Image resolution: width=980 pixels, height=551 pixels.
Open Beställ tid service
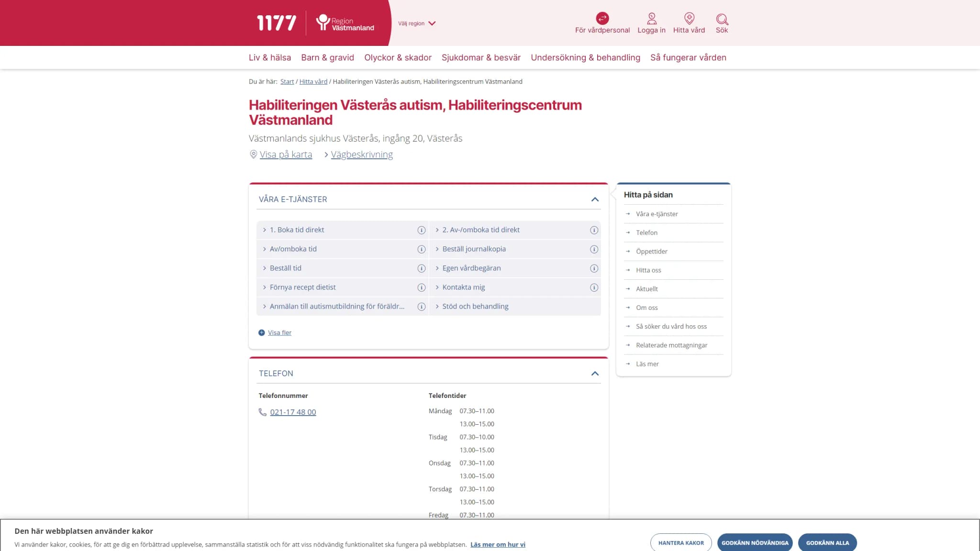click(x=285, y=268)
